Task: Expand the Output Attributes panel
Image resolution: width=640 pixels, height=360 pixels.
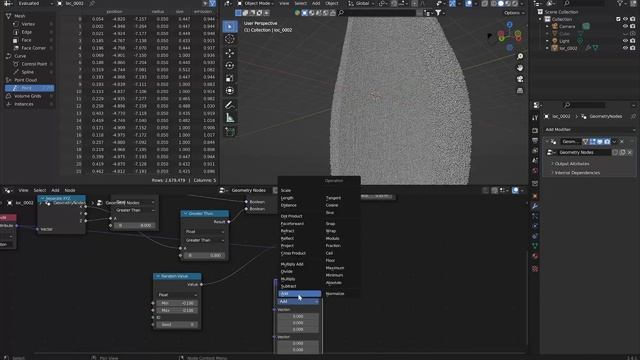Action: 571,164
